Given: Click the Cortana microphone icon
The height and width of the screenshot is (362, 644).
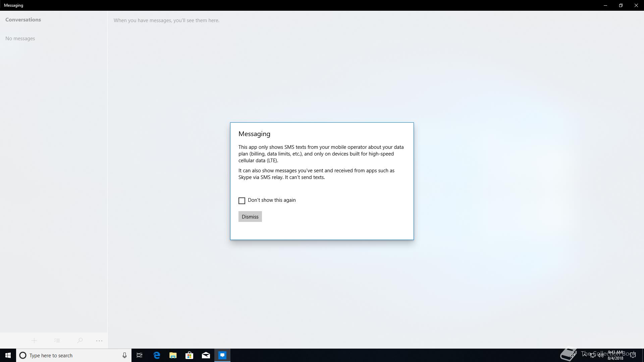Looking at the screenshot, I should point(124,355).
